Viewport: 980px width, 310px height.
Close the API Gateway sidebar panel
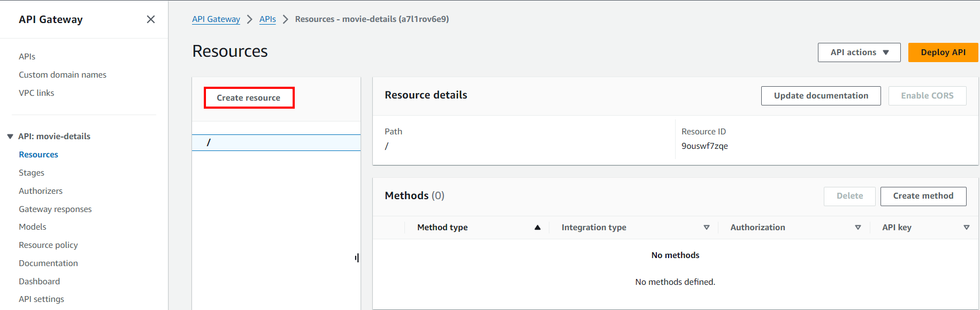(151, 19)
